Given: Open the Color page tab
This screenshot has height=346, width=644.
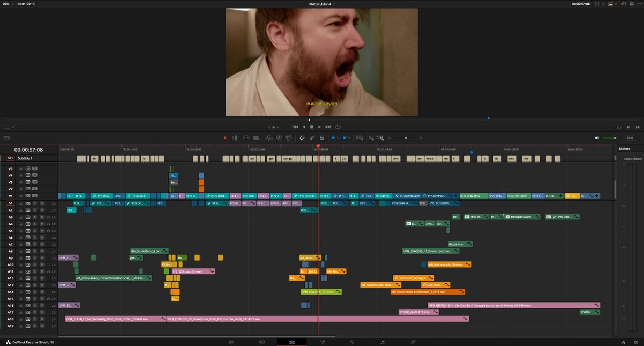Looking at the screenshot, I should [352, 342].
